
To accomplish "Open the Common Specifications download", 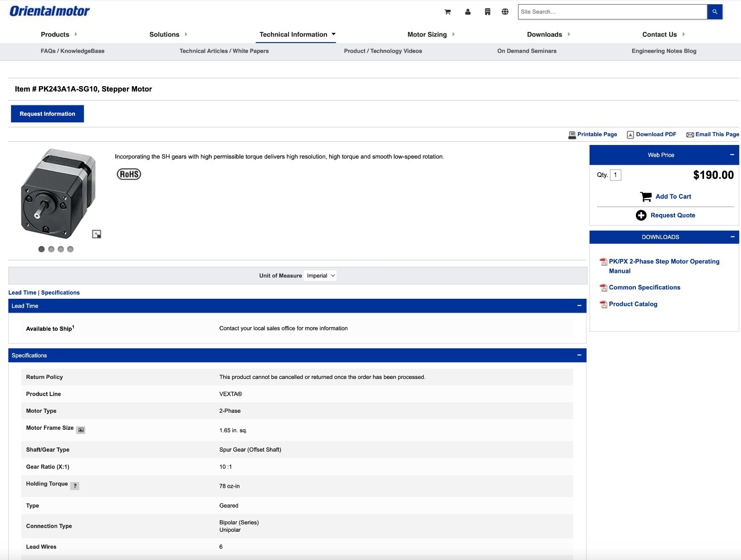I will 645,288.
